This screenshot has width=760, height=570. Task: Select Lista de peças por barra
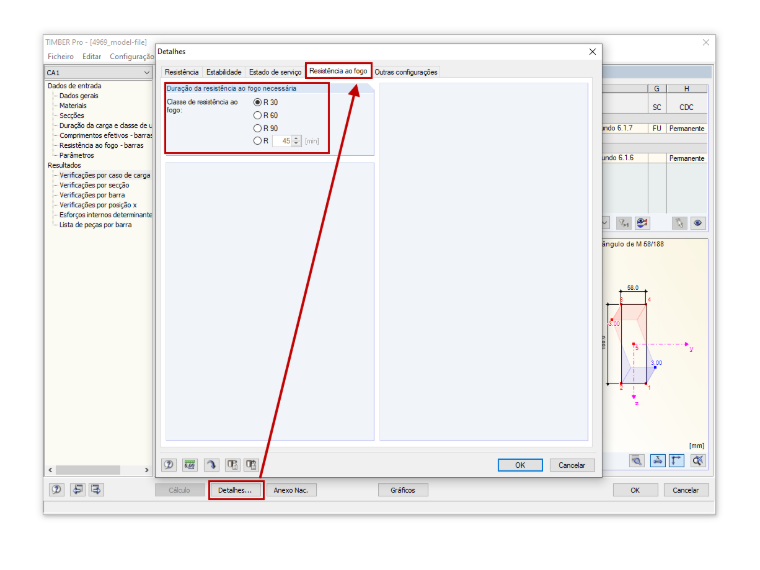pyautogui.click(x=95, y=225)
